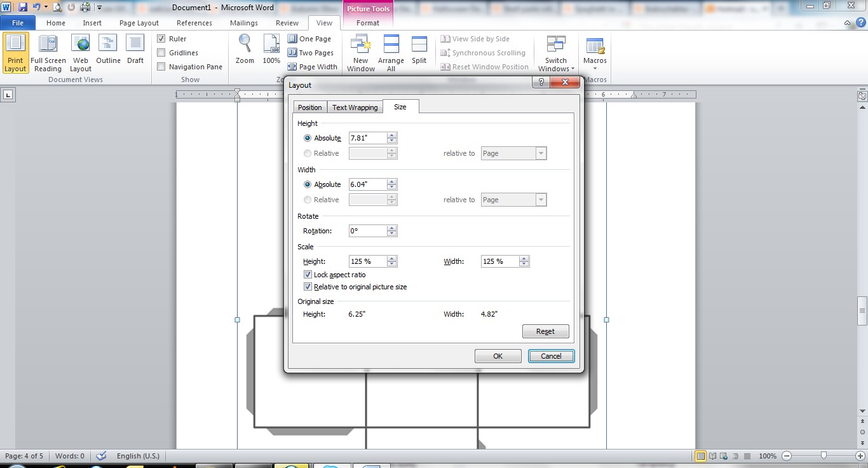Viewport: 868px width, 468px height.
Task: Open Switch Windows dropdown
Action: [556, 53]
